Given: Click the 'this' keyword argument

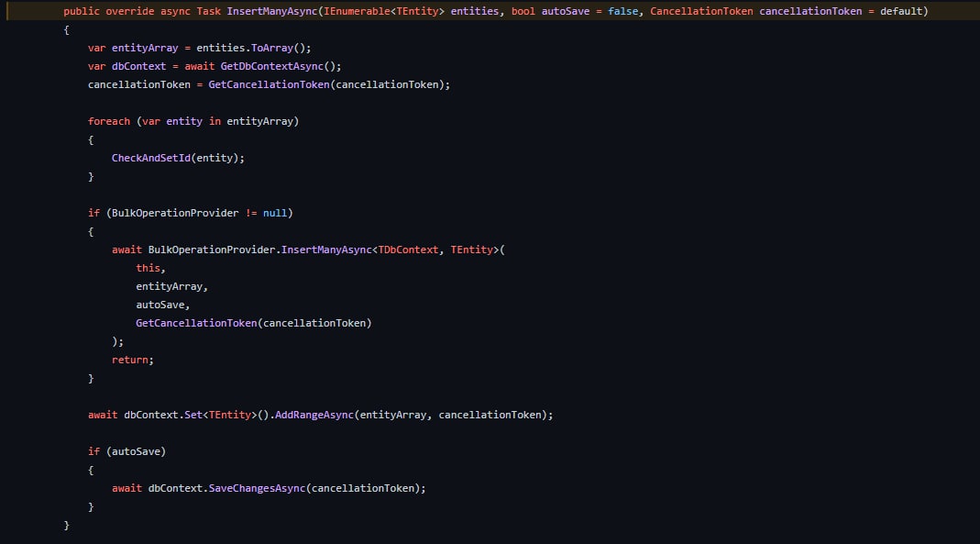Looking at the screenshot, I should 149,268.
